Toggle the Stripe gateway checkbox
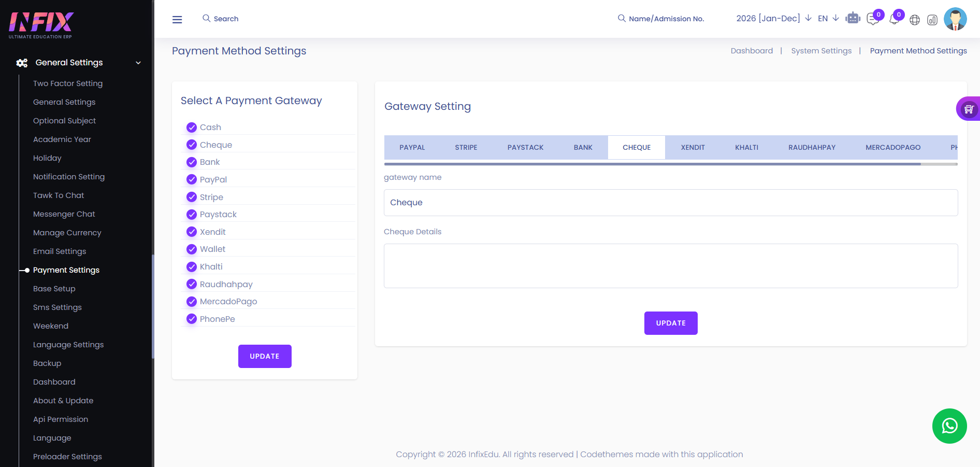This screenshot has height=467, width=980. coord(192,197)
